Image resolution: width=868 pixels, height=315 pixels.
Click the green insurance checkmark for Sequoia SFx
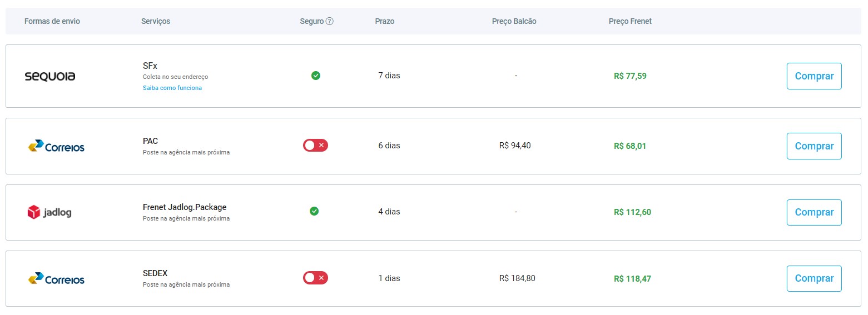click(x=315, y=76)
